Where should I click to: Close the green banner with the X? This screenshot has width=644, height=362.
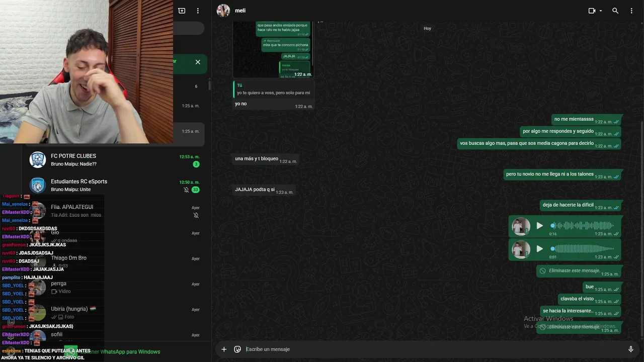click(x=198, y=62)
